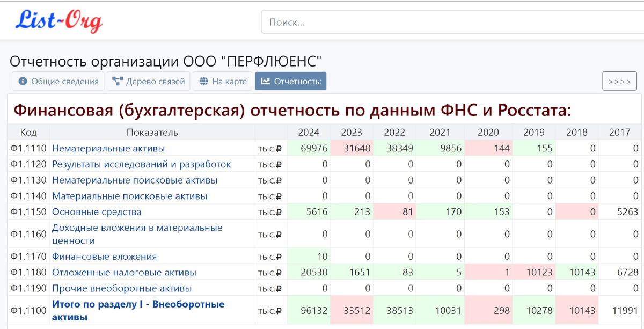The image size is (644, 329).
Task: Click the Показатель column header
Action: 152,133
